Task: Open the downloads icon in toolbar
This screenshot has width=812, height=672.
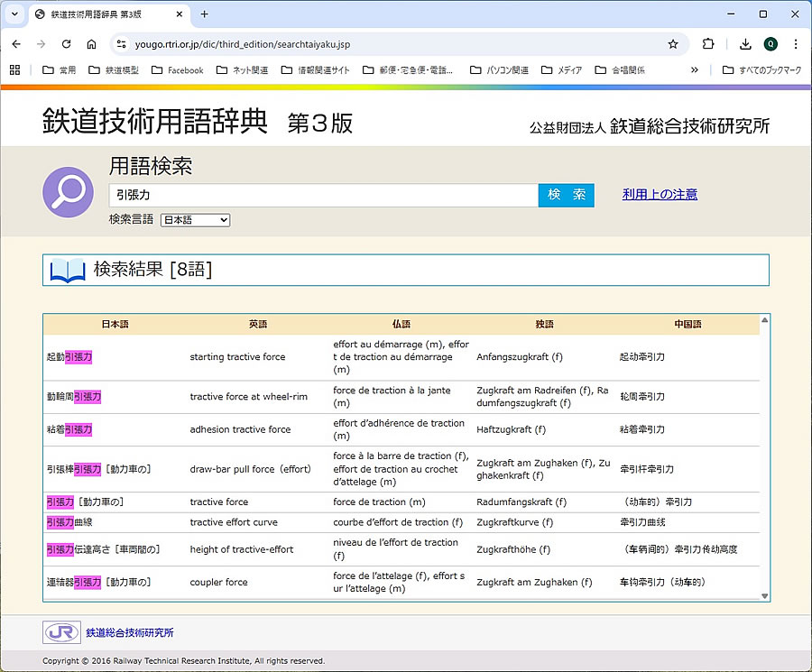Action: (745, 44)
